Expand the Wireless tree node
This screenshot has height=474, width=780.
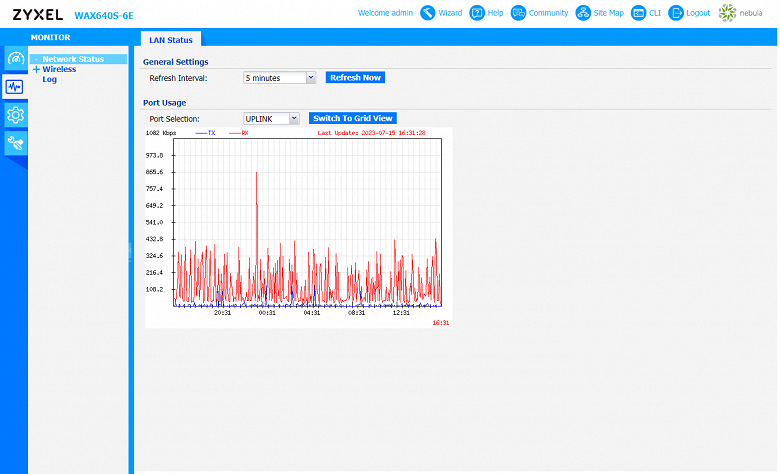click(x=36, y=69)
